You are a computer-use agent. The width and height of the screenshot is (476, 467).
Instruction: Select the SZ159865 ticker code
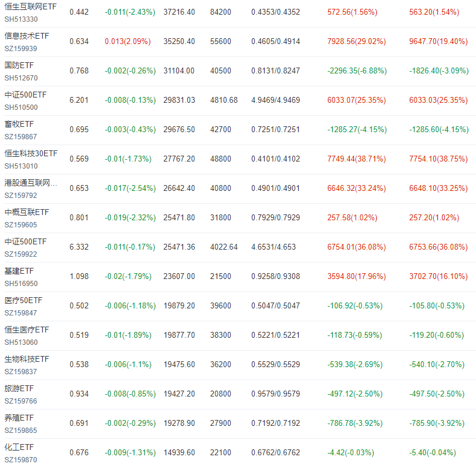(21, 431)
